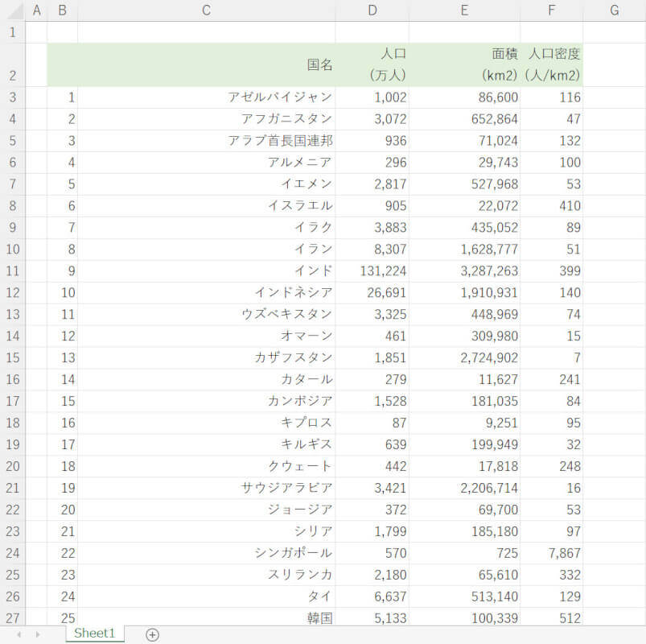Add a new sheet with plus button
Screen dimensions: 646x644
point(152,634)
